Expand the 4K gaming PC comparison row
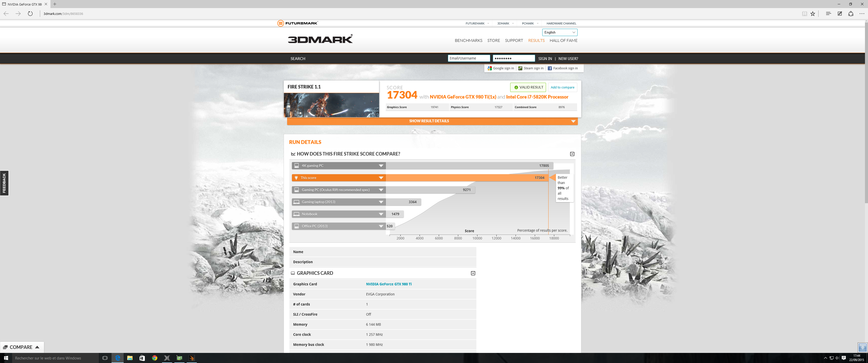This screenshot has width=868, height=363. point(381,166)
